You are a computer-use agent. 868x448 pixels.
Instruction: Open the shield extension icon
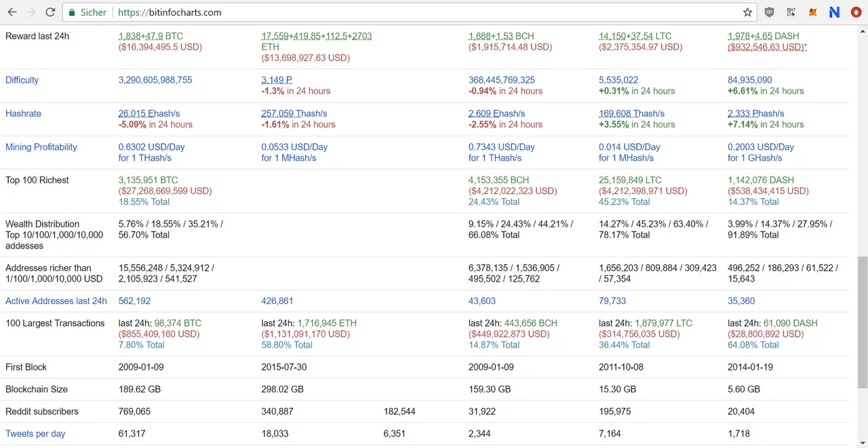769,12
